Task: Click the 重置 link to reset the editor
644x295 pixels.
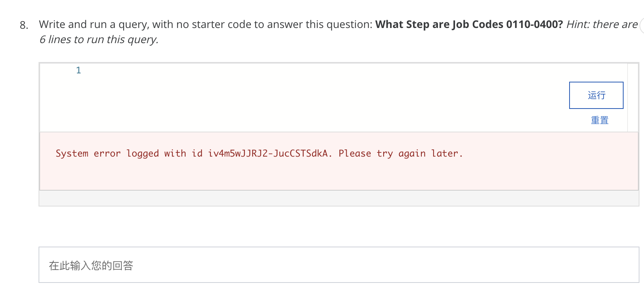Action: tap(599, 120)
